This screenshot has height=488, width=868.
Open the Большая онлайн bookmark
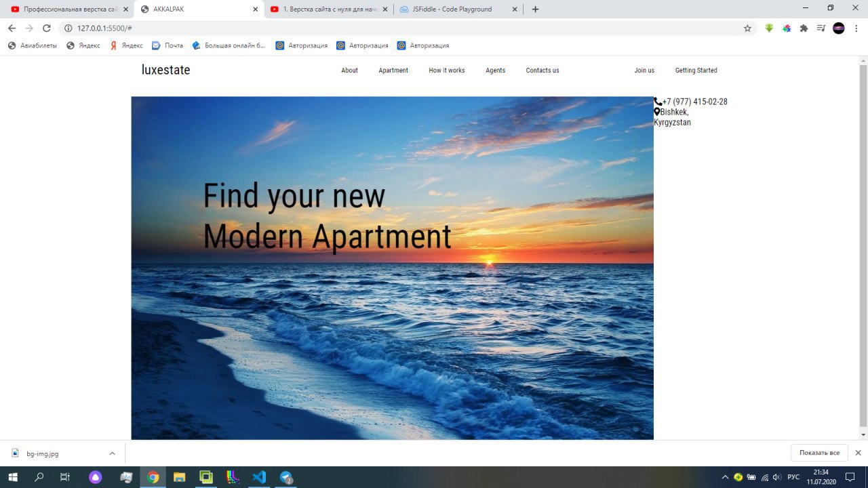click(229, 45)
